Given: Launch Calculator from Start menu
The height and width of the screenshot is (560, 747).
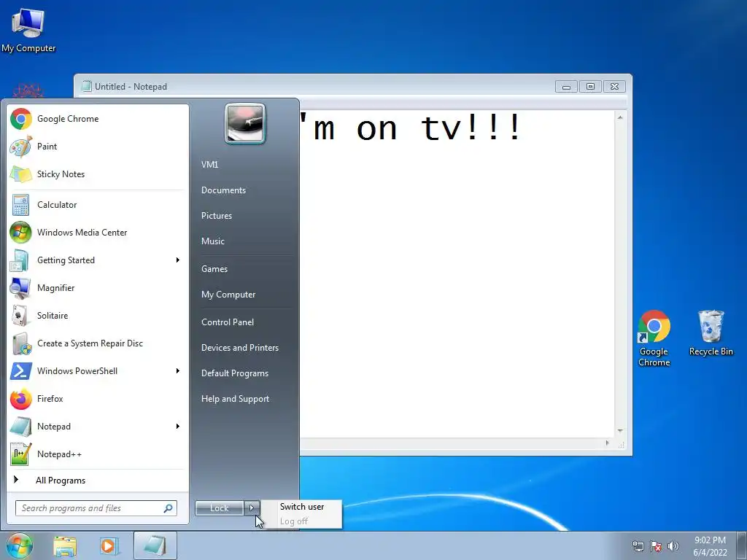Looking at the screenshot, I should [97, 205].
